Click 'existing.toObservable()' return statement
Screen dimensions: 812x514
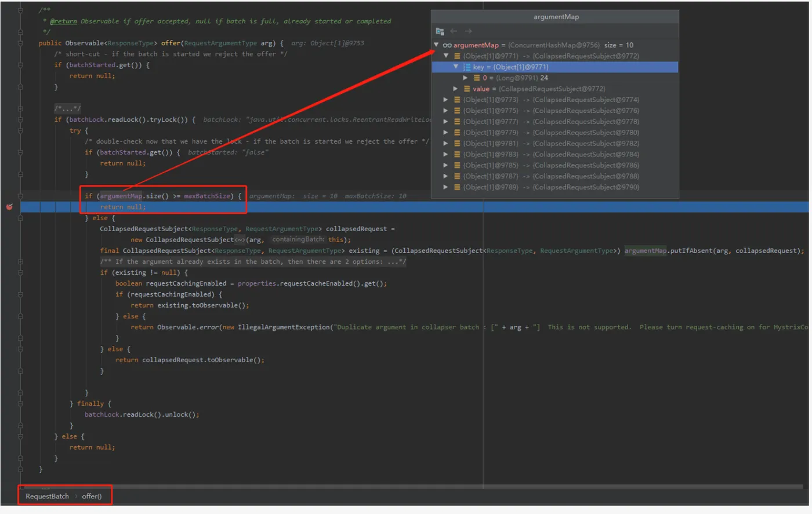pos(190,305)
